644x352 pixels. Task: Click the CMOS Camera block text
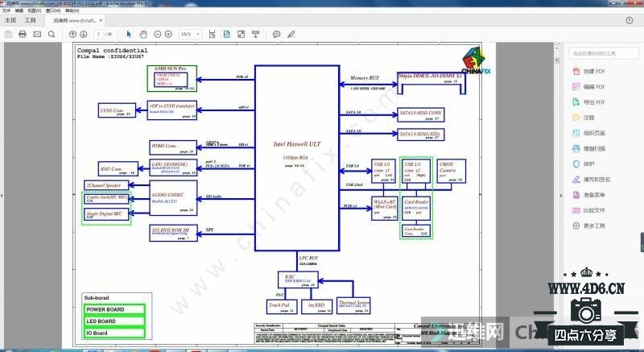coord(447,168)
